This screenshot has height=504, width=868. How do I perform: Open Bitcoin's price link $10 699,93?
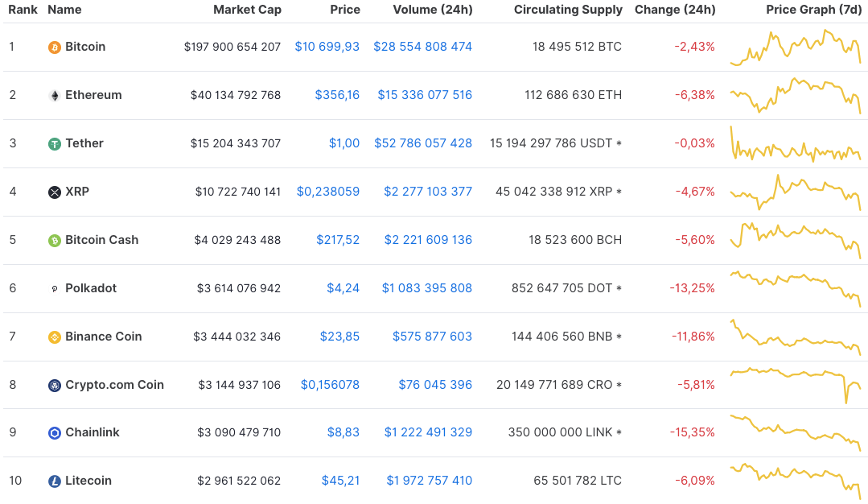click(327, 47)
